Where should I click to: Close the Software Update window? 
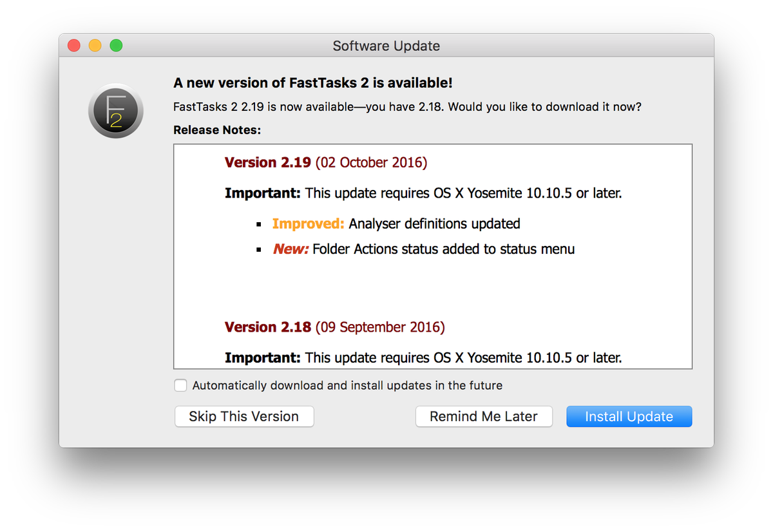[74, 45]
